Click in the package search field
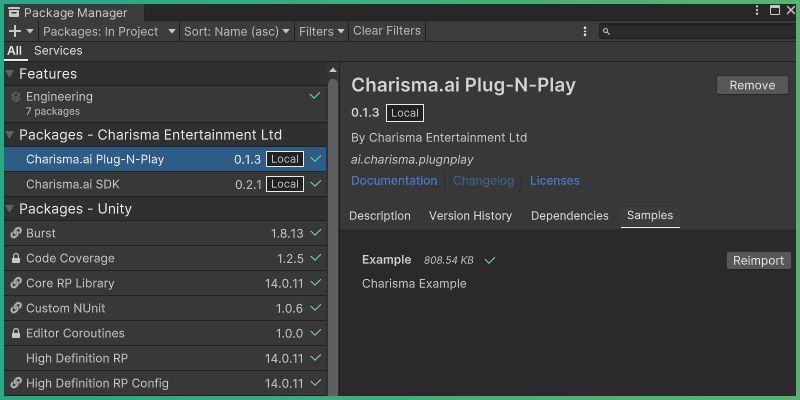This screenshot has height=400, width=800. click(700, 32)
